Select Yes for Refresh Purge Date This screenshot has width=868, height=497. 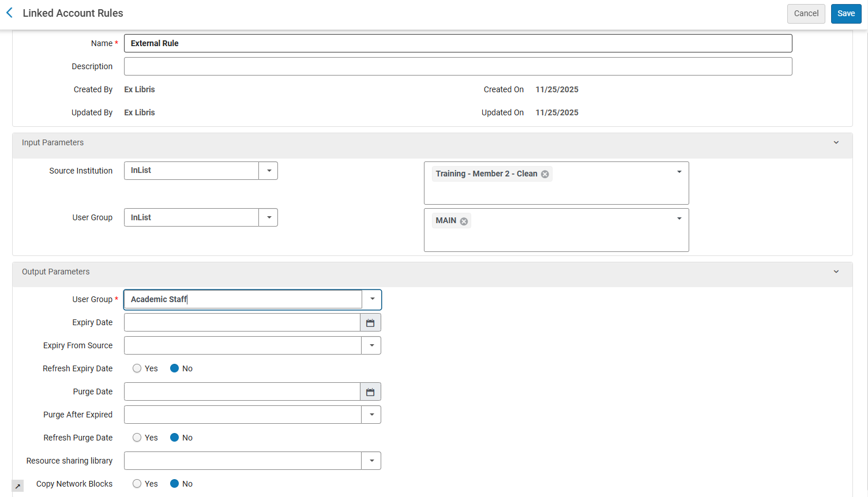pos(137,438)
